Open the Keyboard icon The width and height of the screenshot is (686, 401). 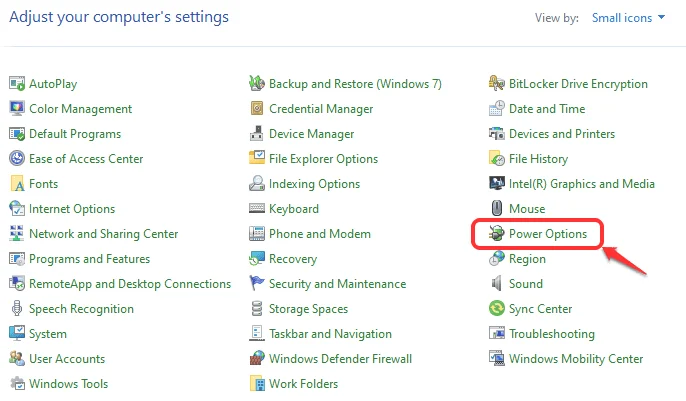point(257,208)
